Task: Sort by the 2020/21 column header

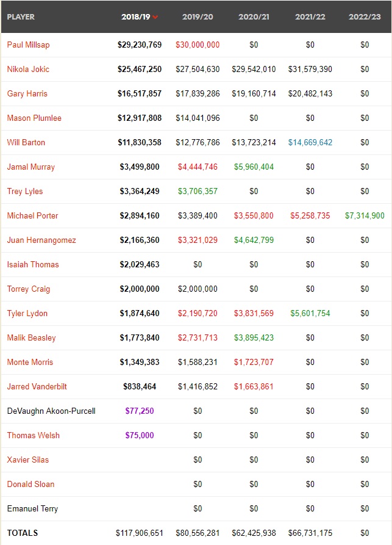Action: [x=254, y=16]
